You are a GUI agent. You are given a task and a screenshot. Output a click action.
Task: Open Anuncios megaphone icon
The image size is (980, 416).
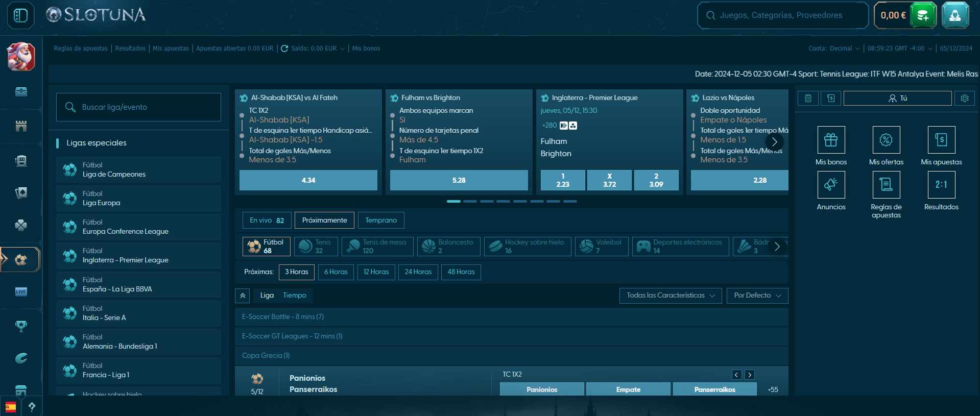pos(831,185)
